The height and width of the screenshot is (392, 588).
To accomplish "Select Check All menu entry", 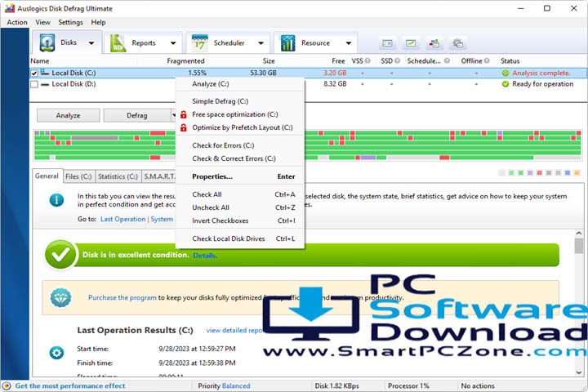I will [240, 194].
